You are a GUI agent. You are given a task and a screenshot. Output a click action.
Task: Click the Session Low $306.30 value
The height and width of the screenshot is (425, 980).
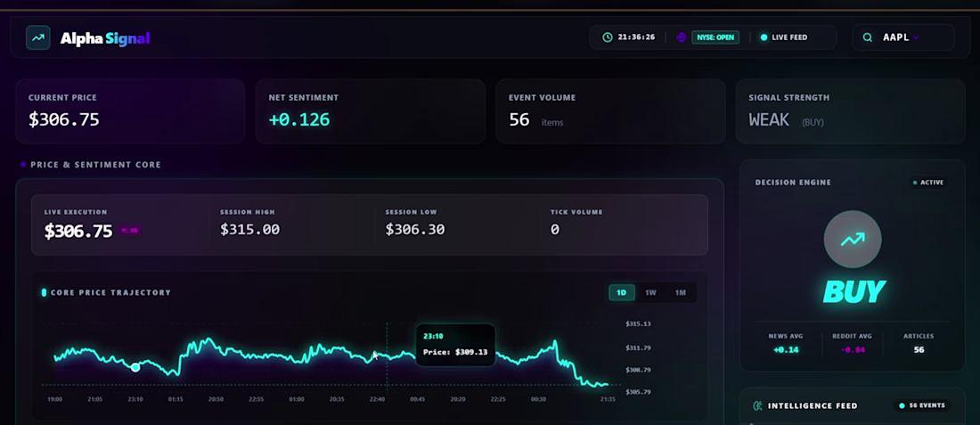[x=415, y=229]
